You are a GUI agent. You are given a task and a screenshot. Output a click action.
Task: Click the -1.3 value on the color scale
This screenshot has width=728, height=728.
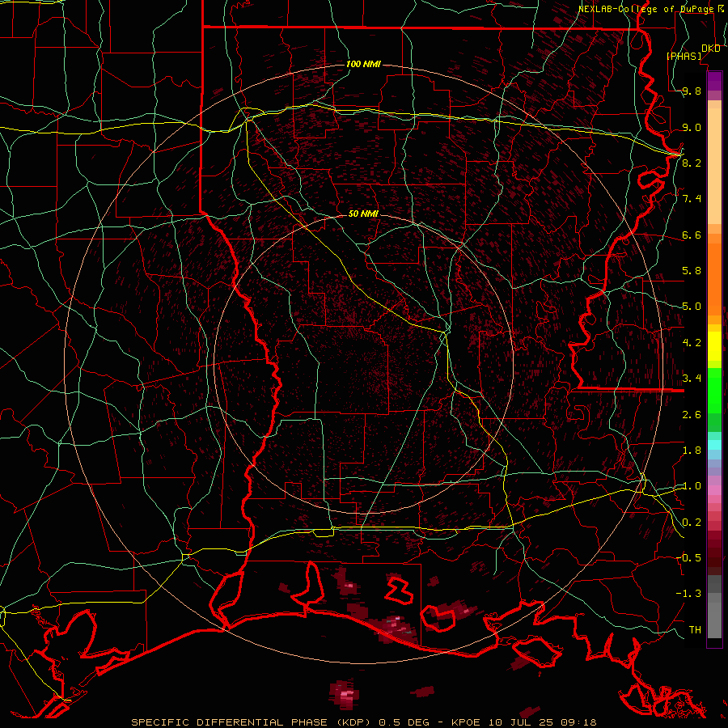coord(688,594)
